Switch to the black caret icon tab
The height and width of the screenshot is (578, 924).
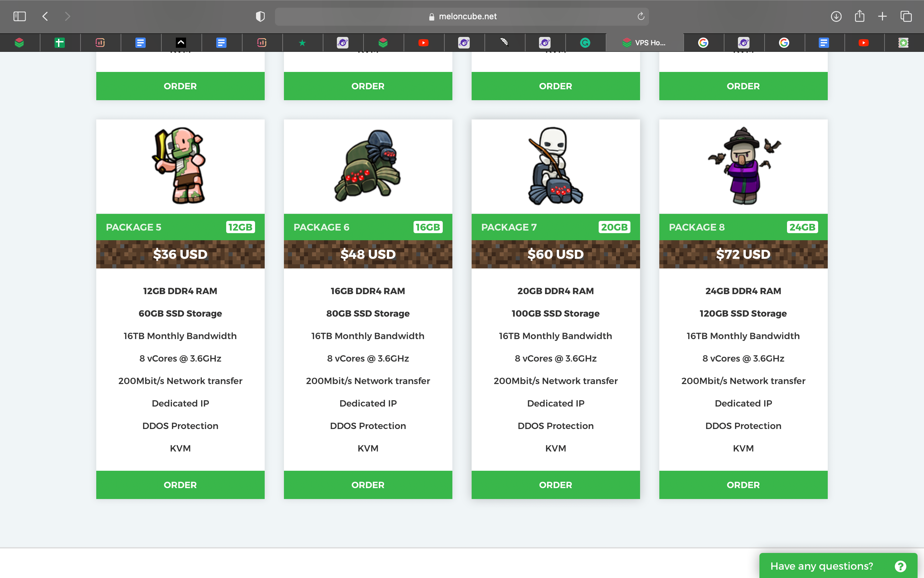tap(181, 42)
